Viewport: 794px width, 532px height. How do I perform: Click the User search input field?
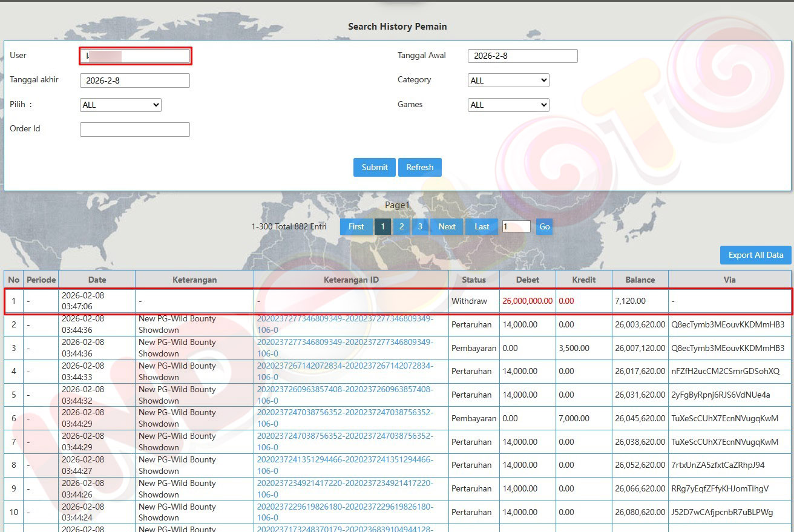click(136, 56)
